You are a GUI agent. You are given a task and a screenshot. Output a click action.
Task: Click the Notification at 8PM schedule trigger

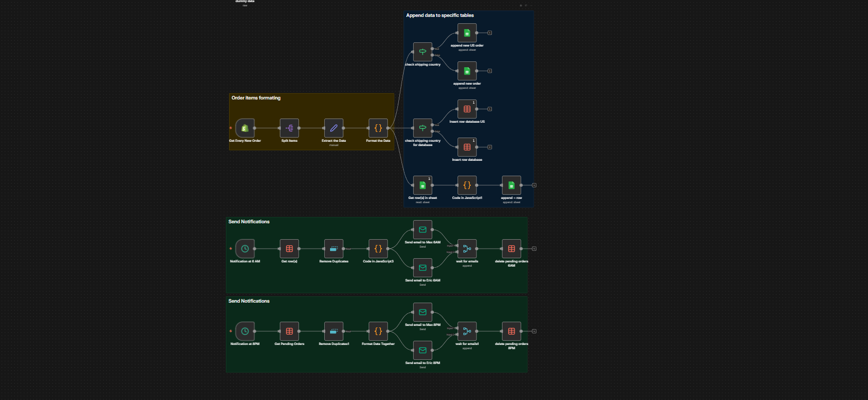pos(245,331)
